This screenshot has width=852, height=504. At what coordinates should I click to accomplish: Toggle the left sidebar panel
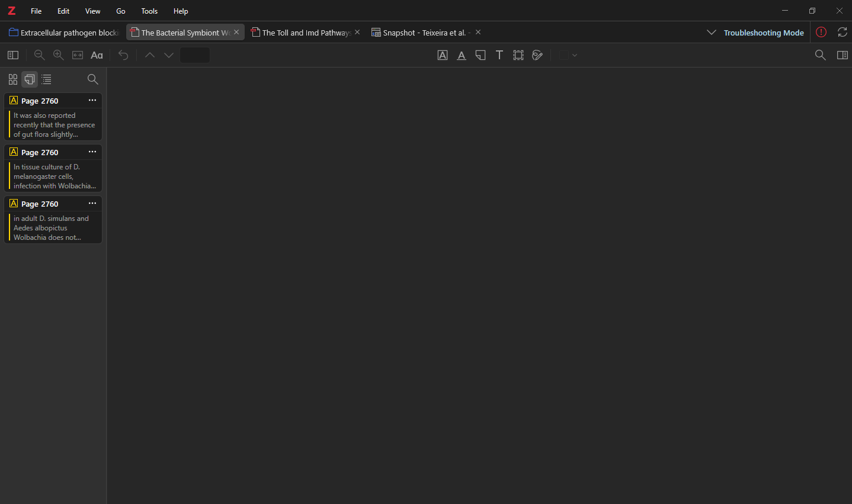click(13, 55)
